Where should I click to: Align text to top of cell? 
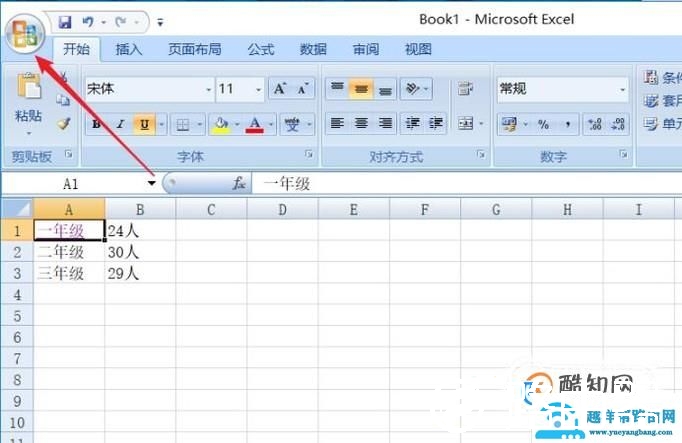[337, 89]
